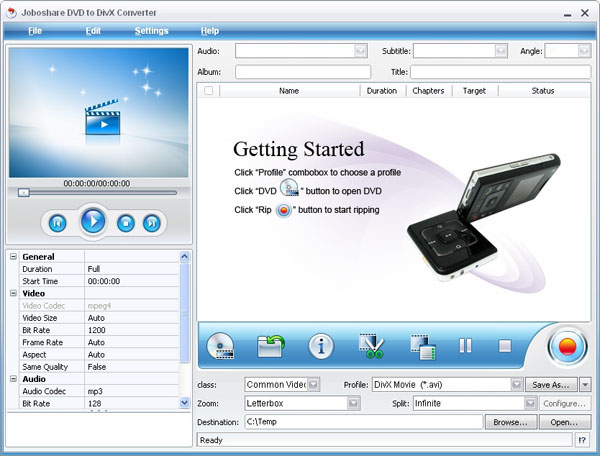Click the Chapters column header
Viewport: 600px width, 456px height.
coord(429,91)
